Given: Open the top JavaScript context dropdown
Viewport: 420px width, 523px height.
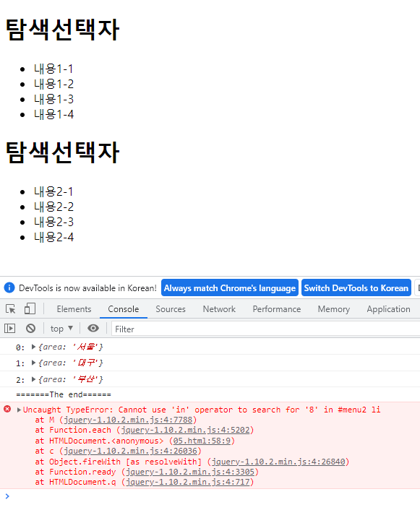Looking at the screenshot, I should click(x=61, y=329).
